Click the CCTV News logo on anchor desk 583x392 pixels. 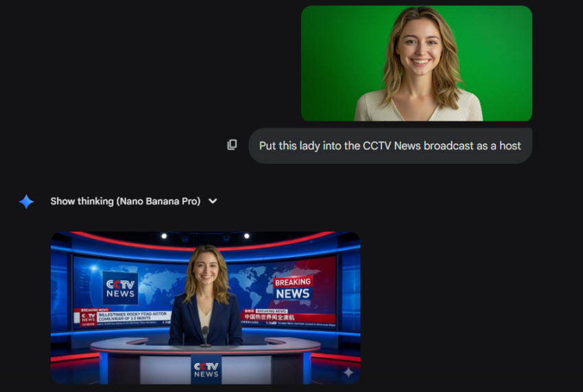206,369
